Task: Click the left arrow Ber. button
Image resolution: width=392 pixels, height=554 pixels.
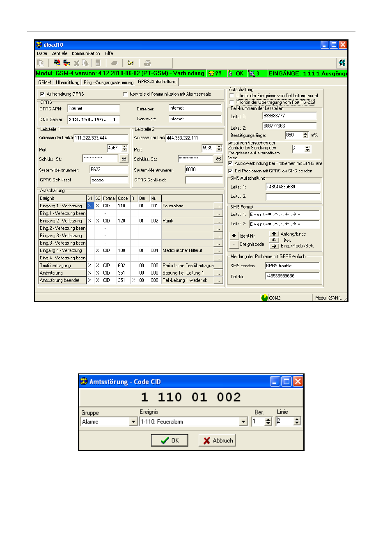Action: (274, 240)
